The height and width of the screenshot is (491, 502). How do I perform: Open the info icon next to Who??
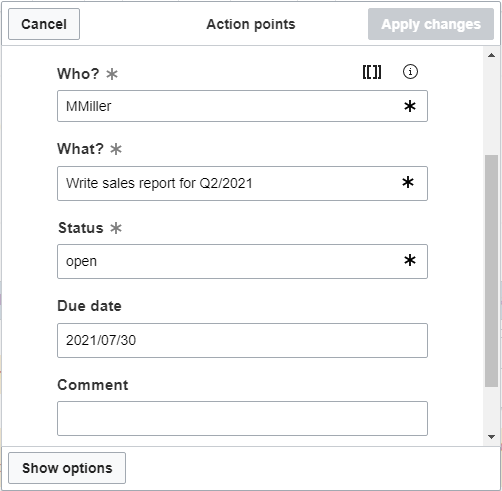click(410, 72)
